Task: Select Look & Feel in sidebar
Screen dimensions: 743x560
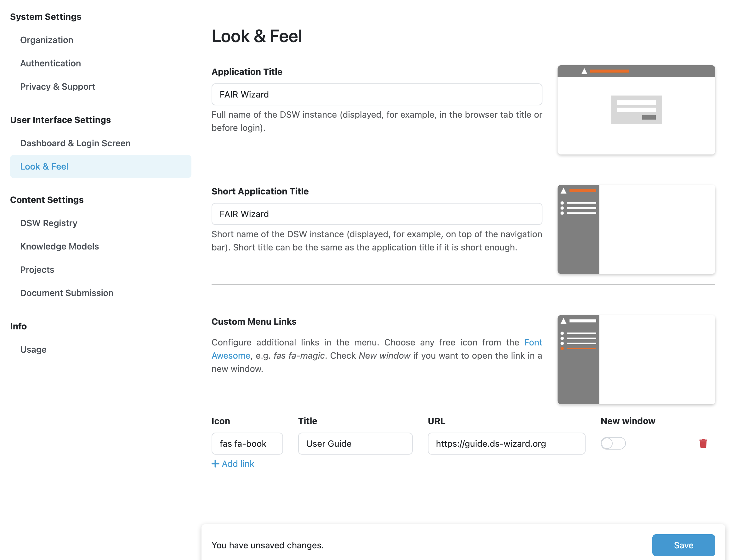Action: (100, 166)
